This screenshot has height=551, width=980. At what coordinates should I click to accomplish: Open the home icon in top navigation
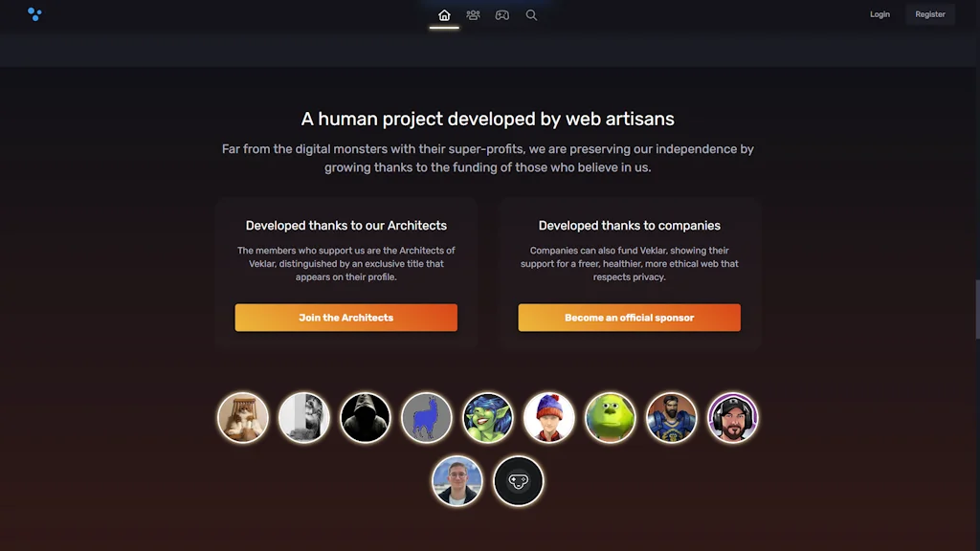(x=444, y=15)
